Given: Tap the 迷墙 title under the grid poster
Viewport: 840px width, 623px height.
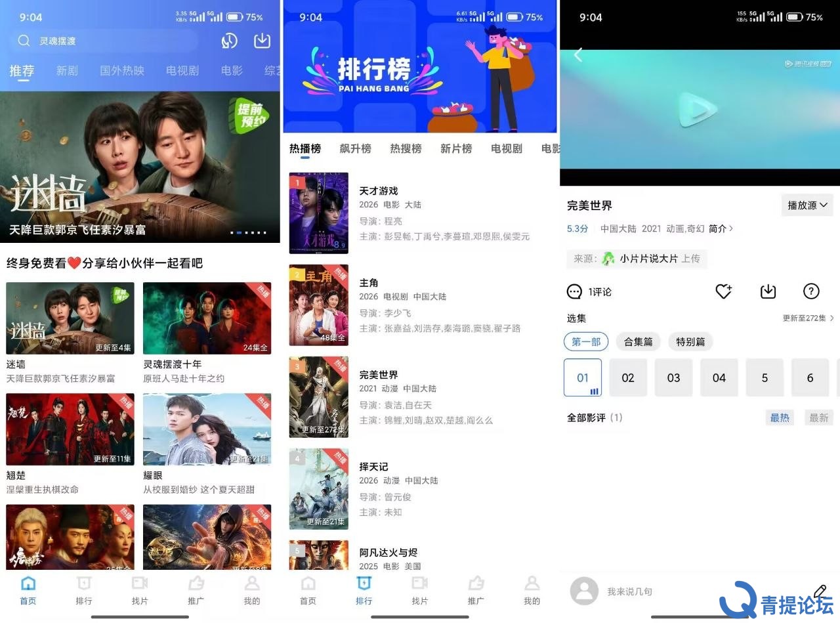Looking at the screenshot, I should tap(16, 364).
